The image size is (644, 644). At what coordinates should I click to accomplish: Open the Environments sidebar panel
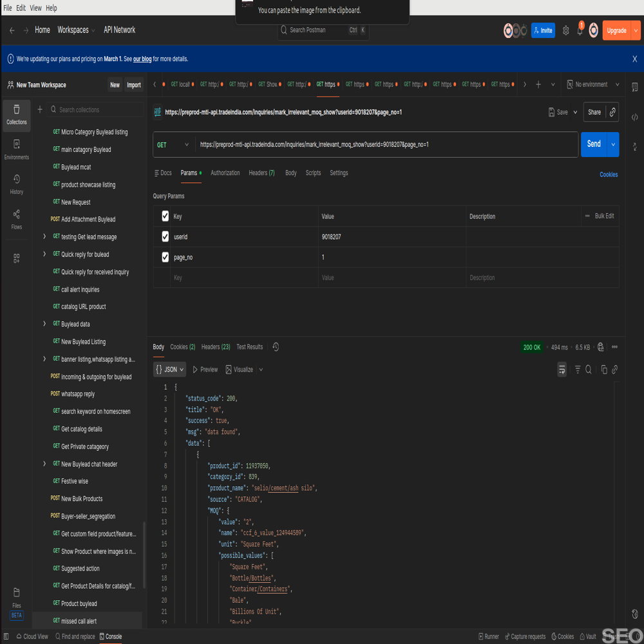tap(17, 150)
